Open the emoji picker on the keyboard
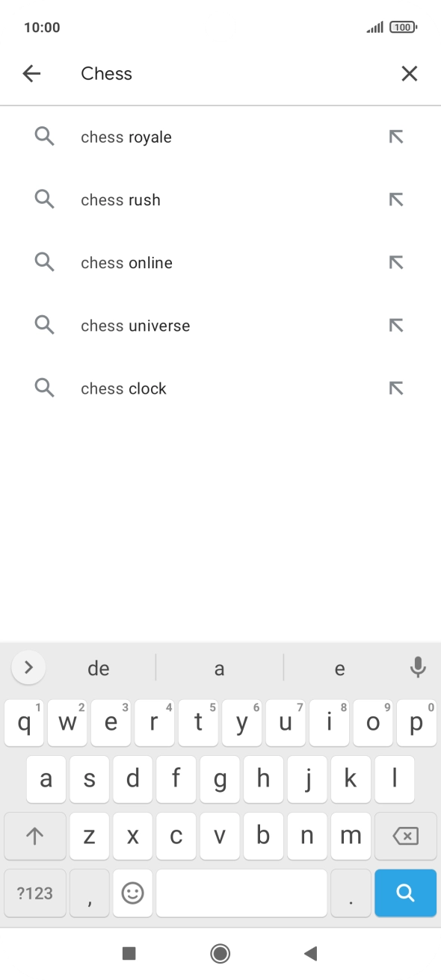The image size is (441, 980). [x=132, y=893]
